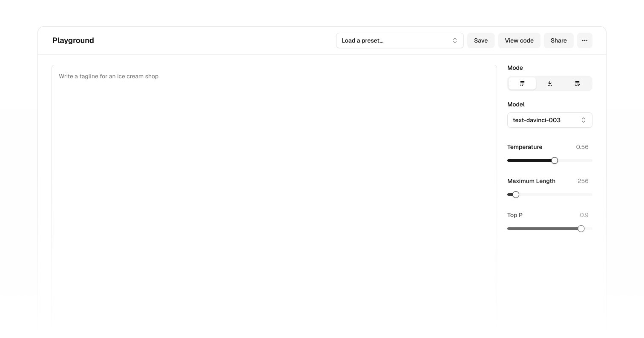Click the Maximum Length label
The height and width of the screenshot is (338, 644).
[x=531, y=181]
